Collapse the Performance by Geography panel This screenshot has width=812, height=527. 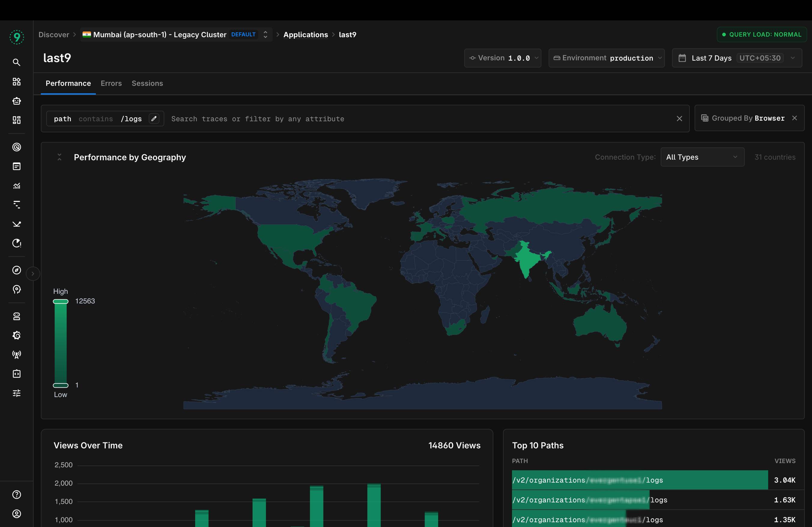coord(59,157)
